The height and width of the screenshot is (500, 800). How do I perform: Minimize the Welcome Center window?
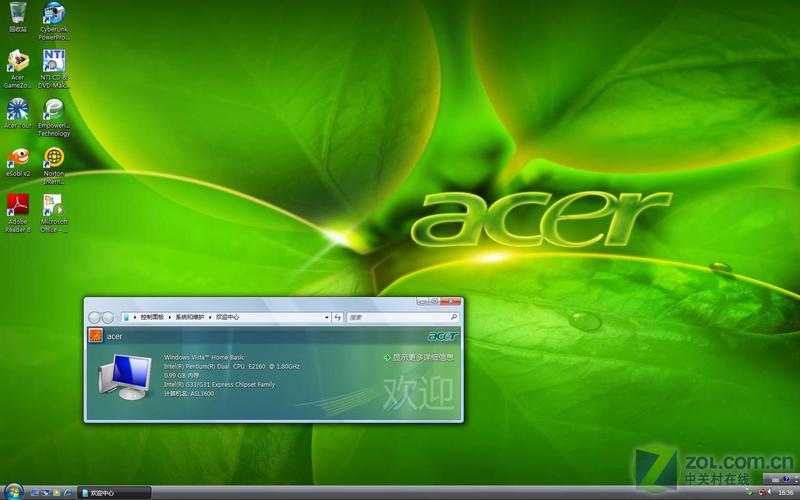tap(423, 301)
